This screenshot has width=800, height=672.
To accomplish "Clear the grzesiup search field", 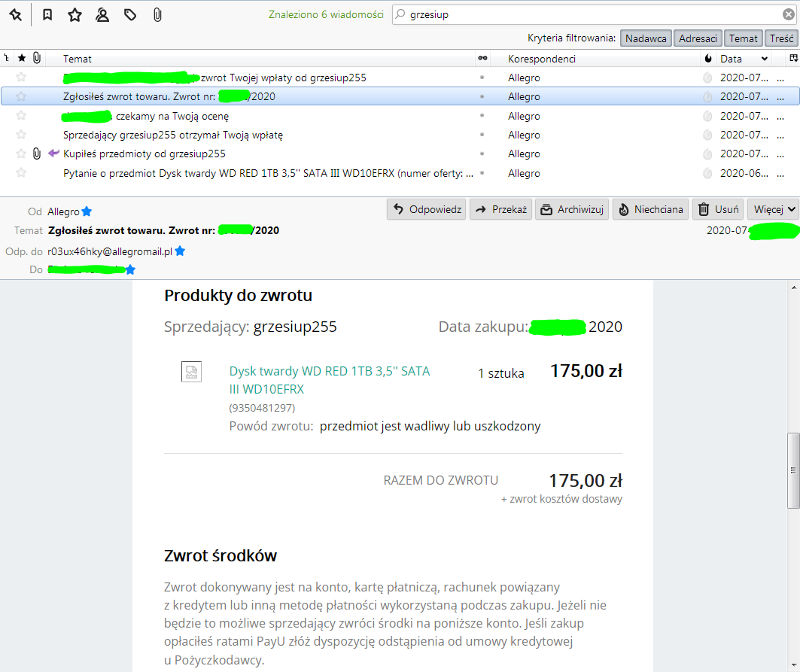I will pyautogui.click(x=788, y=14).
